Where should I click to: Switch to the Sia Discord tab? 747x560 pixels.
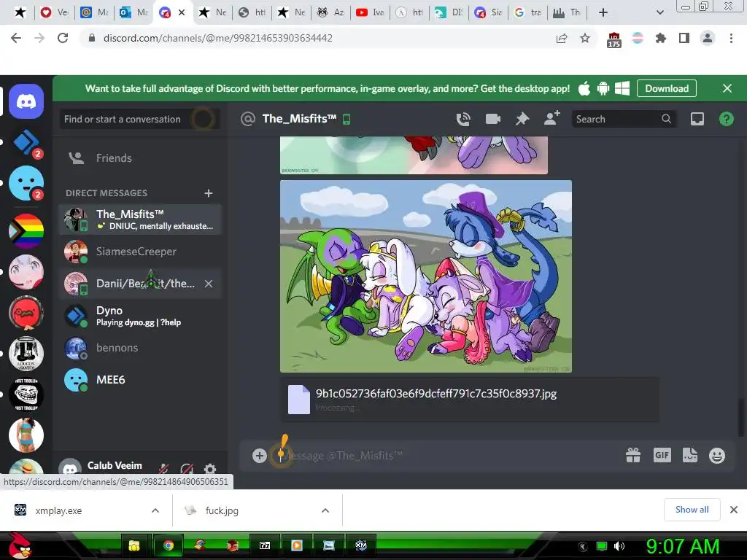(489, 12)
